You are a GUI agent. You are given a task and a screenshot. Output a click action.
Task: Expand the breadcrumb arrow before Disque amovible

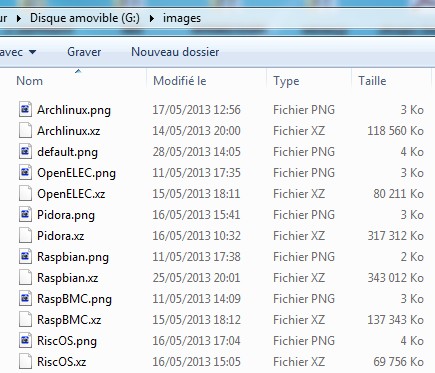(19, 18)
